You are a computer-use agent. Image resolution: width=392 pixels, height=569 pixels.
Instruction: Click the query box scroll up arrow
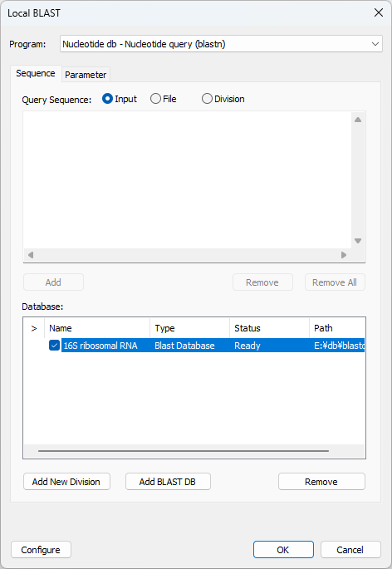pos(358,120)
